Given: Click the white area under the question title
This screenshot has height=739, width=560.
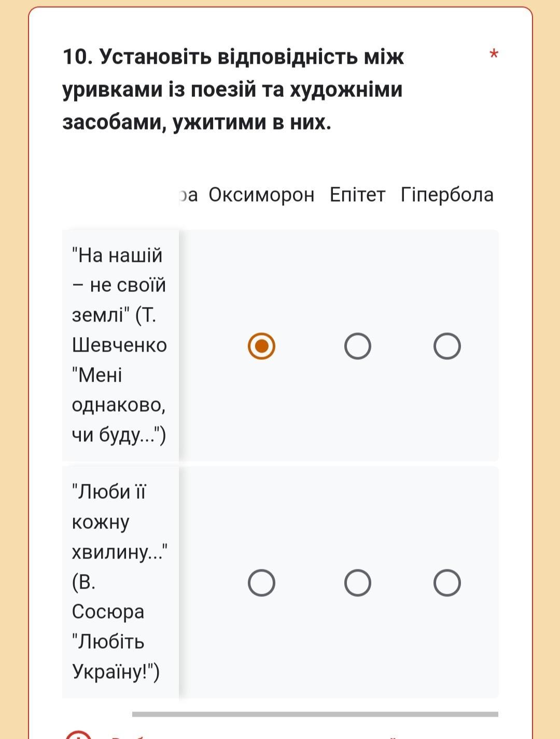Looking at the screenshot, I should click(x=280, y=156).
